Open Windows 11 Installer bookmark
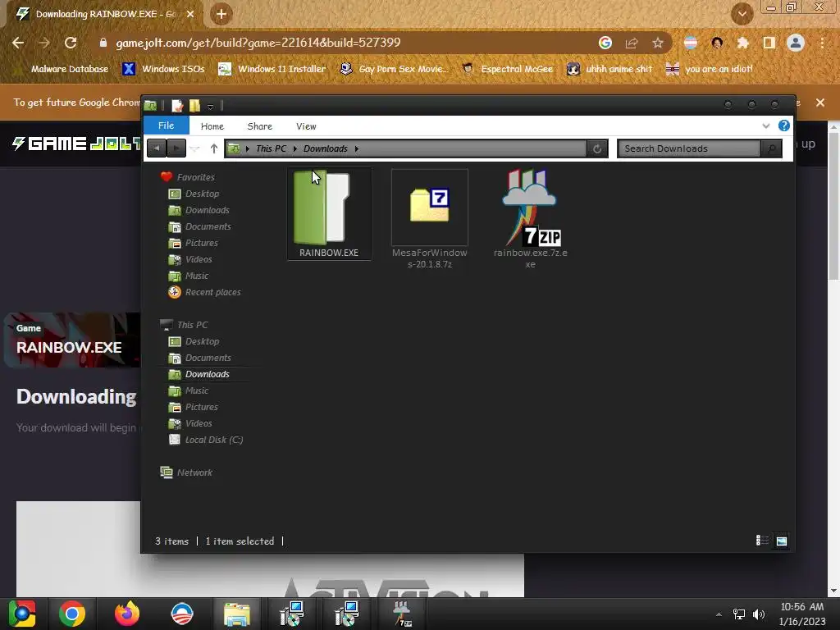 click(272, 69)
